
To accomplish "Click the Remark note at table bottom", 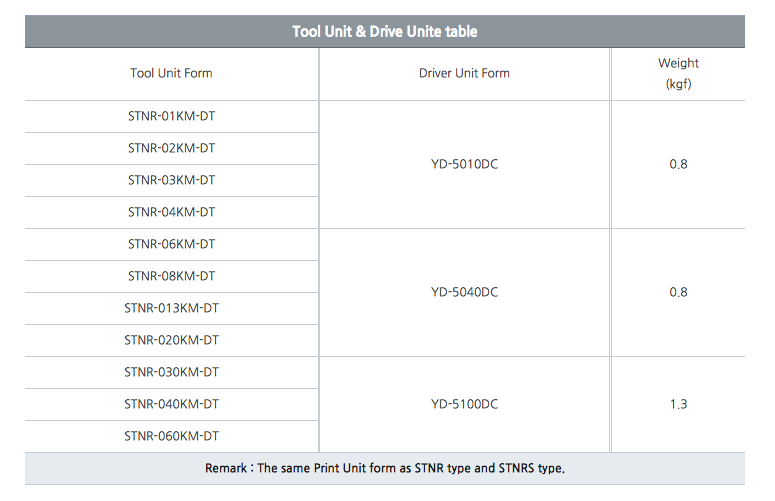I will (385, 468).
